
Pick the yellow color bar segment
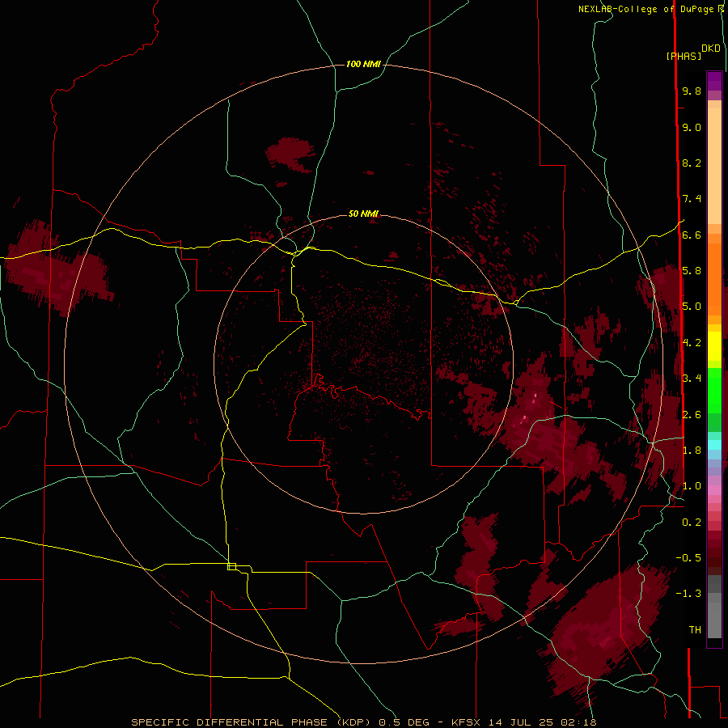[714, 346]
